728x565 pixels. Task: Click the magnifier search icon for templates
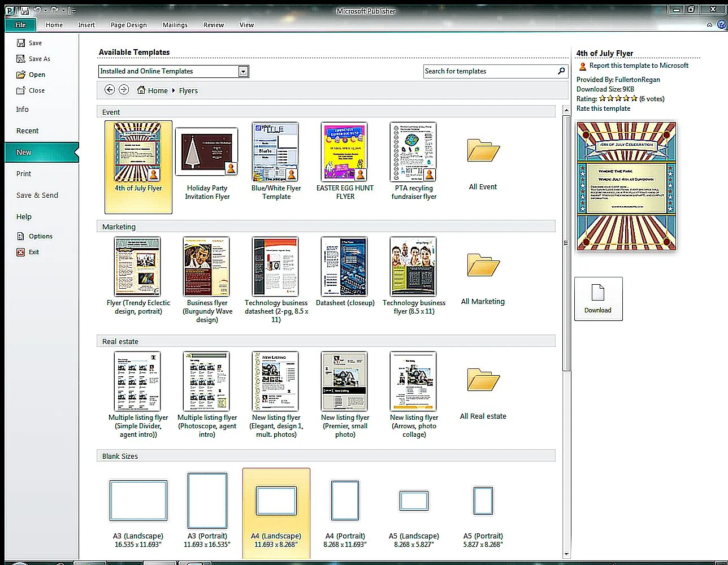[561, 71]
